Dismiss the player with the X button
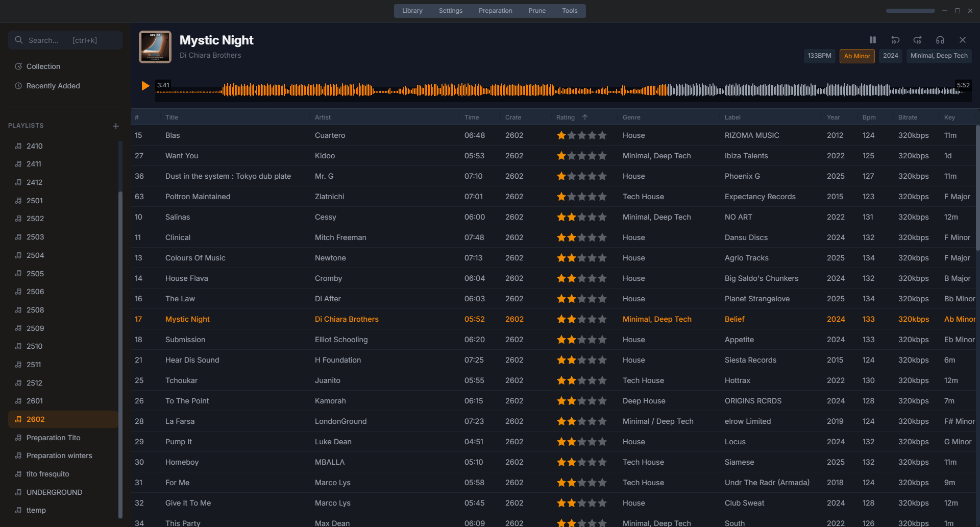Screen dimensions: 980x527 click(x=963, y=40)
